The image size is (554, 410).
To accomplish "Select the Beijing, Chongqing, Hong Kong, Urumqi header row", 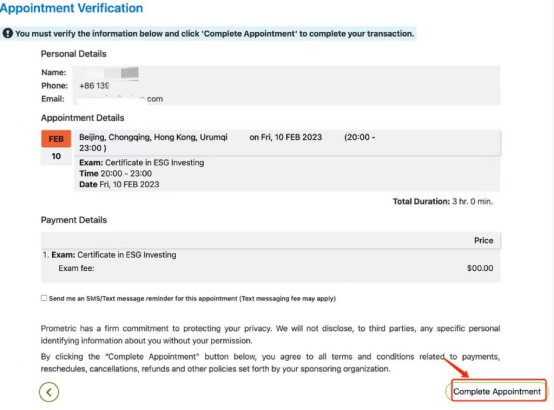I will (287, 142).
